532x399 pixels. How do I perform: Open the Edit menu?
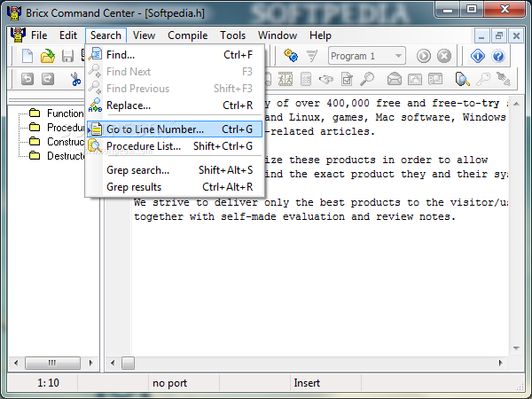point(68,35)
